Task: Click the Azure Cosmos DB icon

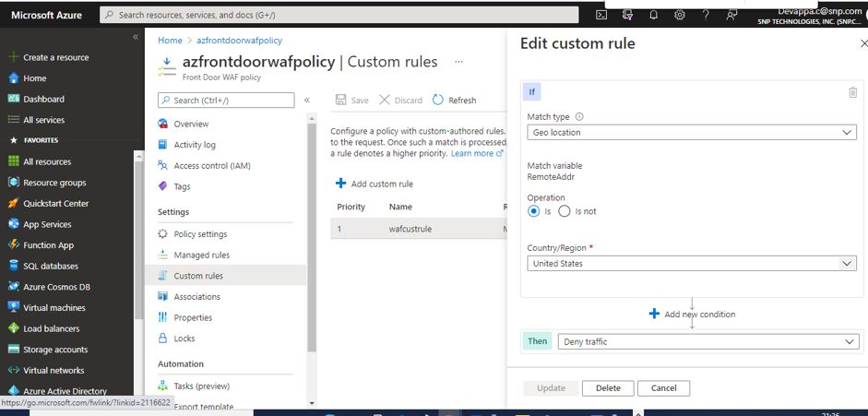Action: click(x=14, y=287)
